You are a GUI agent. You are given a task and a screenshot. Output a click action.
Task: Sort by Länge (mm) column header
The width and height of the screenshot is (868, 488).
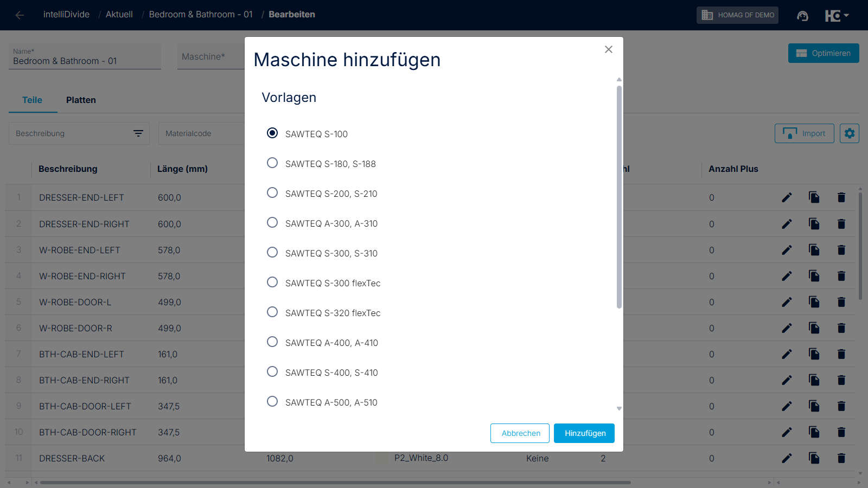click(x=182, y=169)
